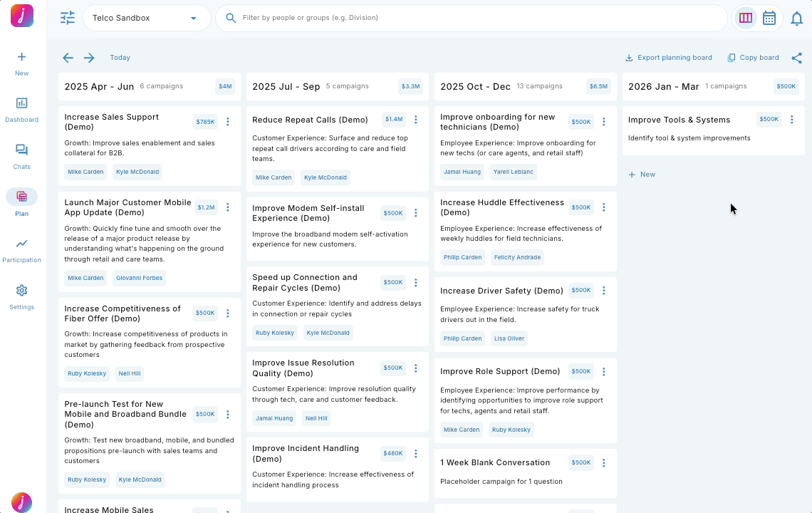This screenshot has height=513, width=812.
Task: Open the board filter options icon
Action: click(67, 18)
